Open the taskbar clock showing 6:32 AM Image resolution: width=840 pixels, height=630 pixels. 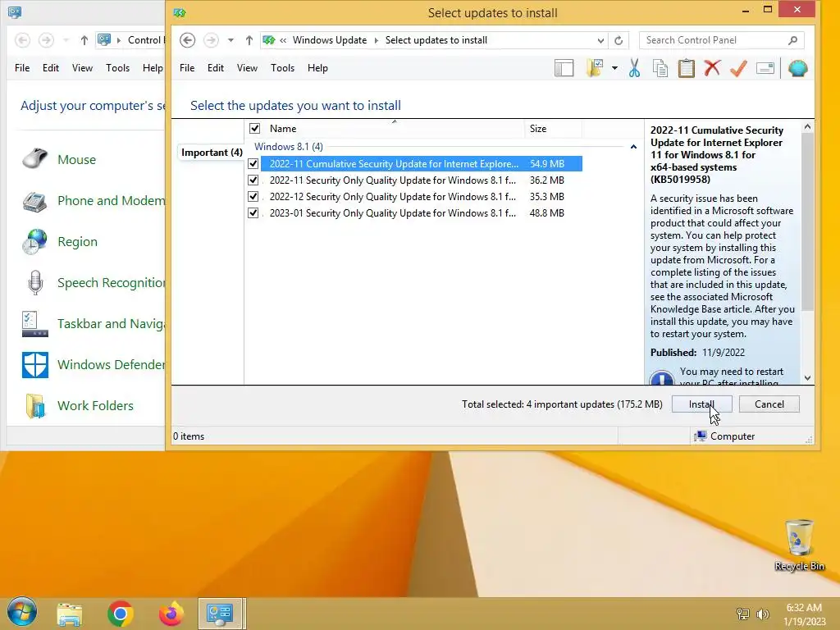pyautogui.click(x=805, y=614)
